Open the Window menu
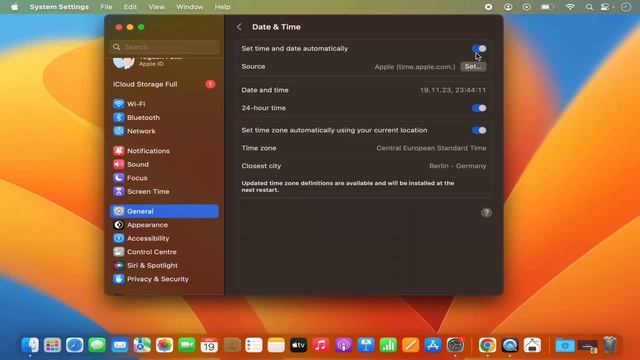Screen dimensions: 640x360 [x=190, y=7]
